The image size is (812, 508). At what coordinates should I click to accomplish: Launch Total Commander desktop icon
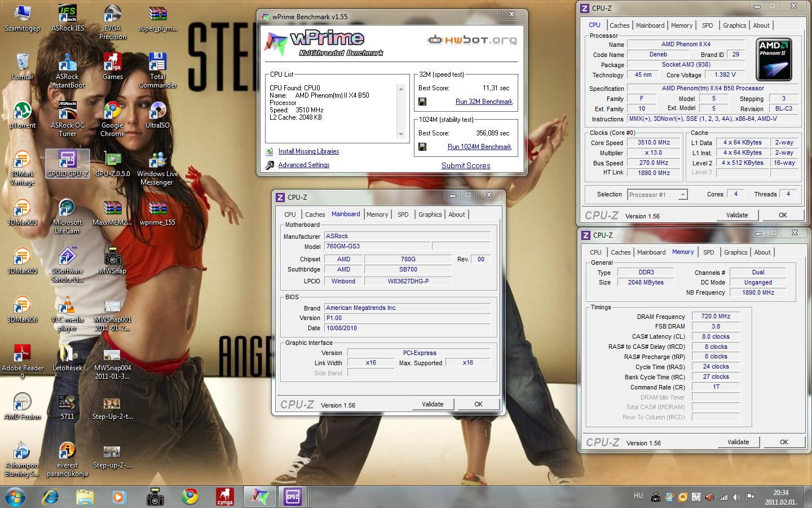click(x=157, y=71)
